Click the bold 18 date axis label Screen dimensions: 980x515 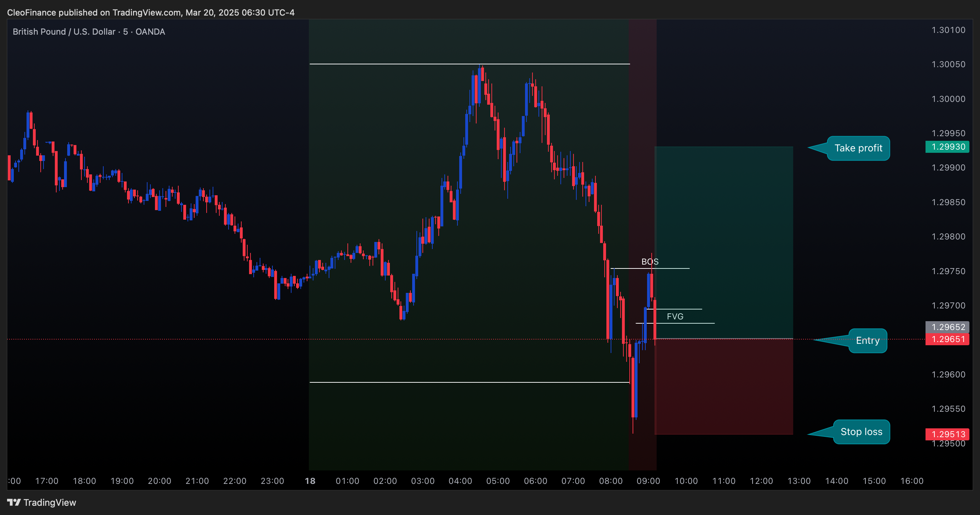coord(310,481)
